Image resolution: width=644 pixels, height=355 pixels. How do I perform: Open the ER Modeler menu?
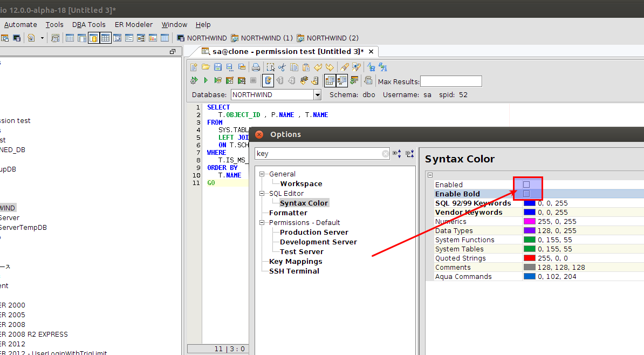click(134, 25)
